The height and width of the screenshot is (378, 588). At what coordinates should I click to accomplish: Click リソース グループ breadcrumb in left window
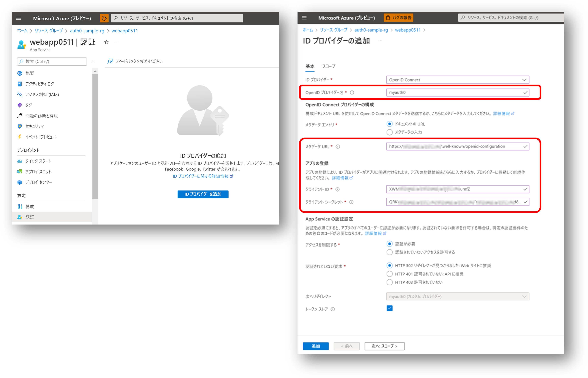(x=49, y=31)
